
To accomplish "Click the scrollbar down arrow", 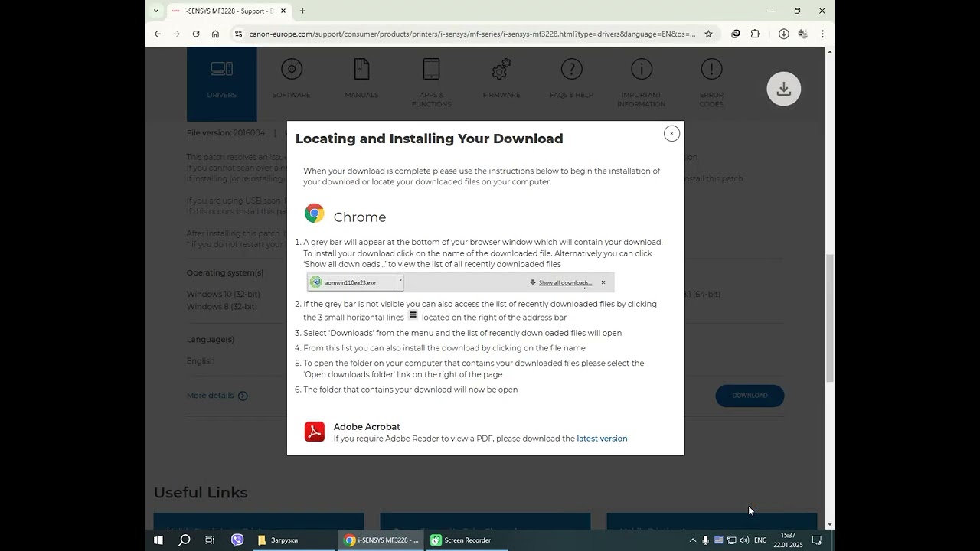I will pyautogui.click(x=829, y=525).
